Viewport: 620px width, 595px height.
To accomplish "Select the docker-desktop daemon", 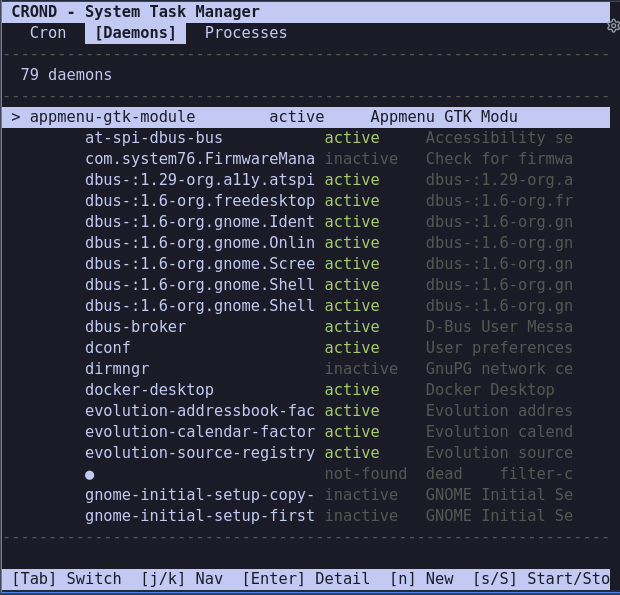I will 149,390.
